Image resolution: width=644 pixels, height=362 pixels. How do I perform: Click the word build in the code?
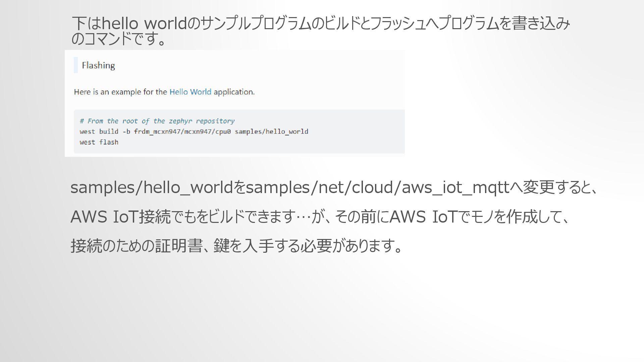coord(109,132)
